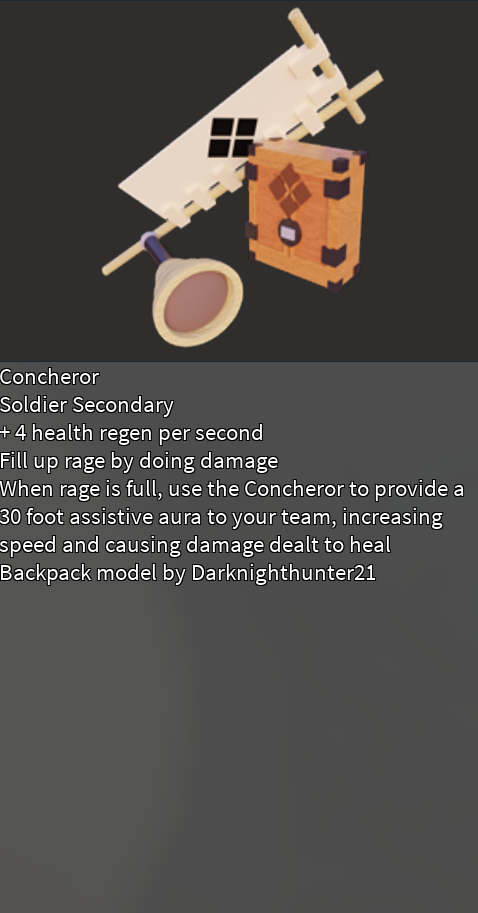The height and width of the screenshot is (913, 478).
Task: Click the Soldier Secondary class label
Action: [x=87, y=405]
